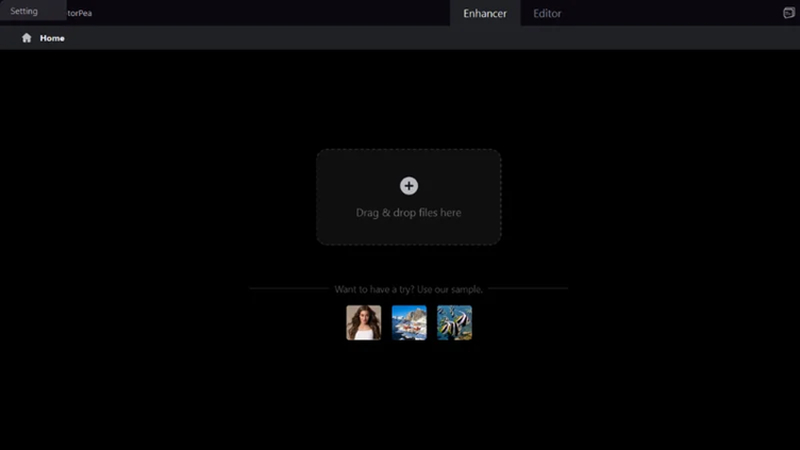Select the striped fish sample thumbnail
The width and height of the screenshot is (800, 450).
pos(455,322)
